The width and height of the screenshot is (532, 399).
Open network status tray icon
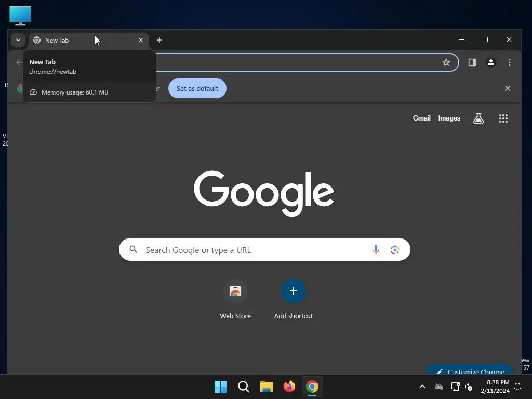click(455, 387)
